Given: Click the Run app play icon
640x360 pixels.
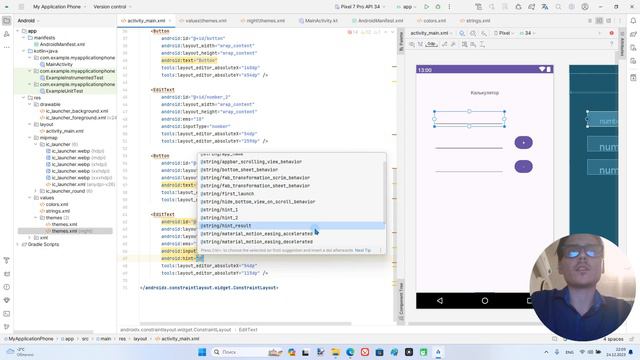Looking at the screenshot, I should [x=426, y=7].
